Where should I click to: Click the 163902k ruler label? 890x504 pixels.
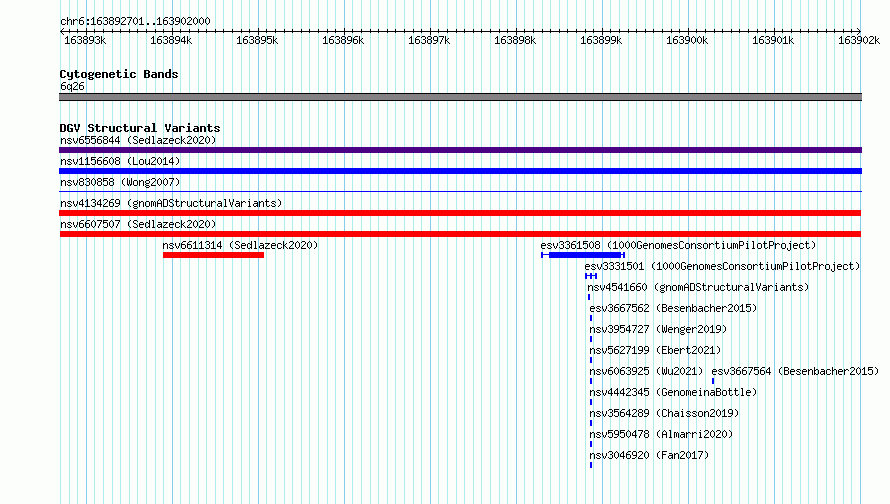[859, 40]
